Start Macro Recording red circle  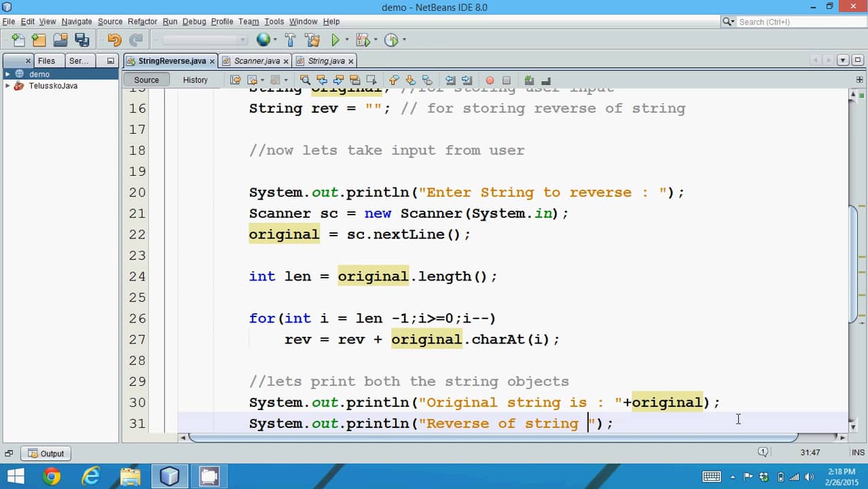coord(490,80)
